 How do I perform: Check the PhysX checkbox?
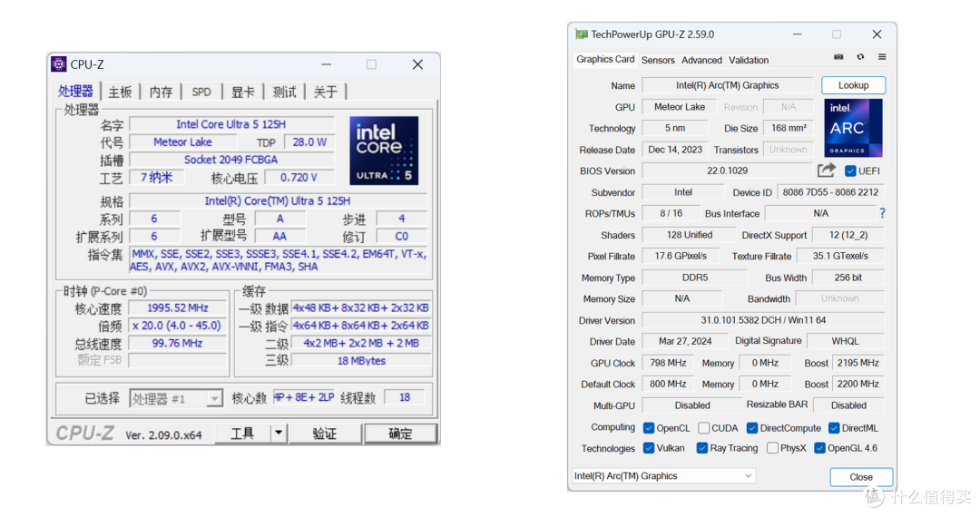click(x=772, y=448)
